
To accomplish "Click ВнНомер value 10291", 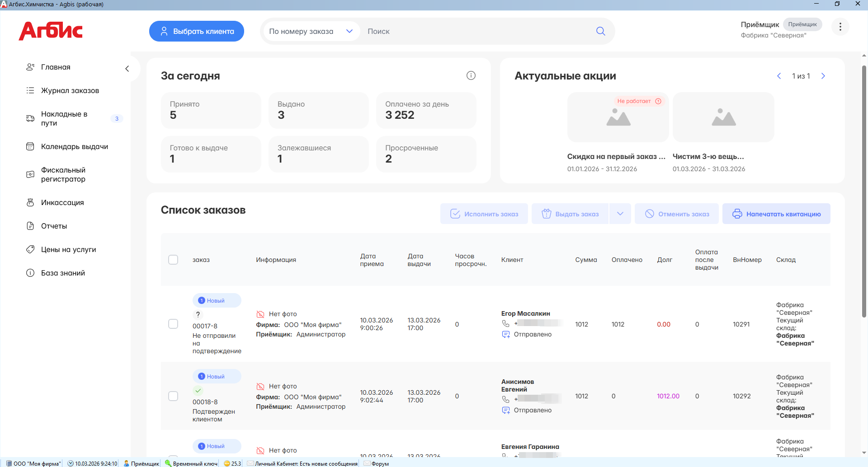I will pos(741,324).
